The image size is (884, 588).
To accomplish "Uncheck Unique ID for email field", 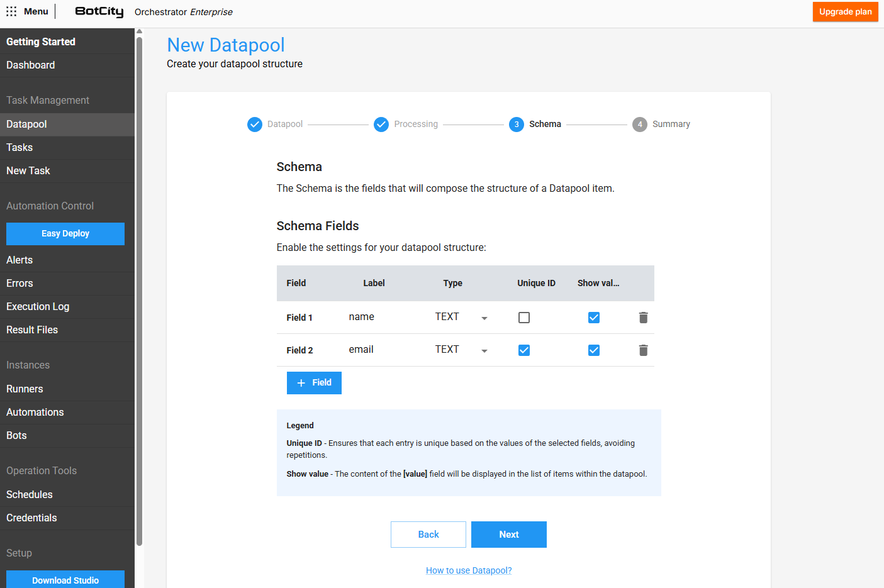I will [524, 350].
